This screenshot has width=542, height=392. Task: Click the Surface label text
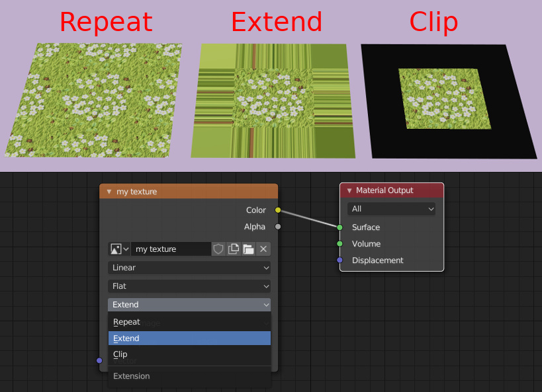[x=366, y=227]
